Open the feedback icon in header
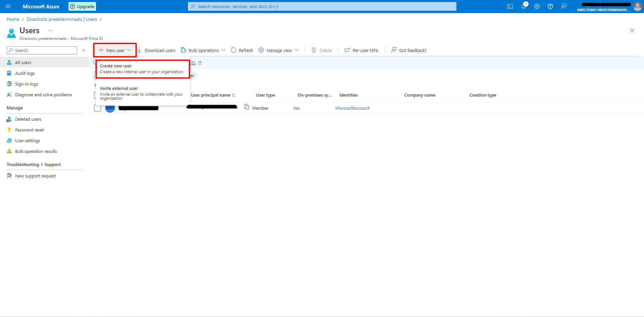This screenshot has height=317, width=644. (x=564, y=6)
